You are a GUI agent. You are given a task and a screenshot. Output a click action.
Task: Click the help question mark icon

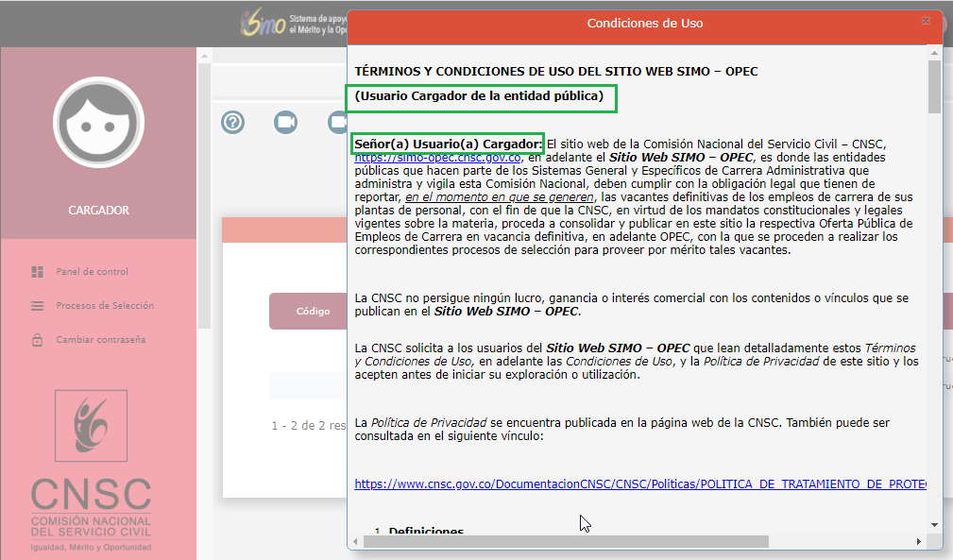(x=233, y=122)
